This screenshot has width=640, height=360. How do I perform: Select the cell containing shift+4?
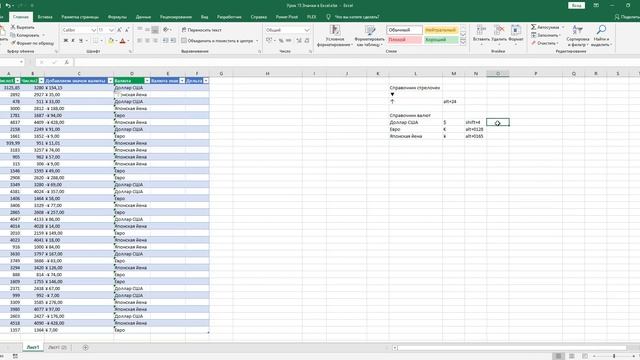click(x=475, y=122)
